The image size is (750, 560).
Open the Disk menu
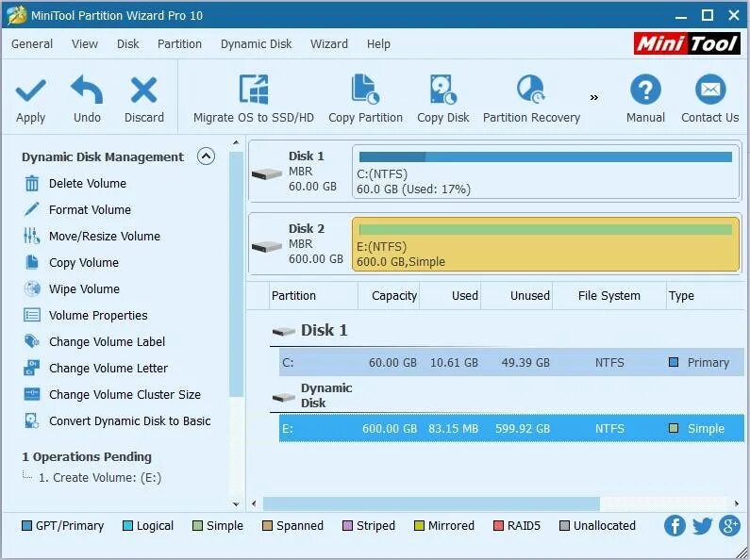tap(127, 44)
